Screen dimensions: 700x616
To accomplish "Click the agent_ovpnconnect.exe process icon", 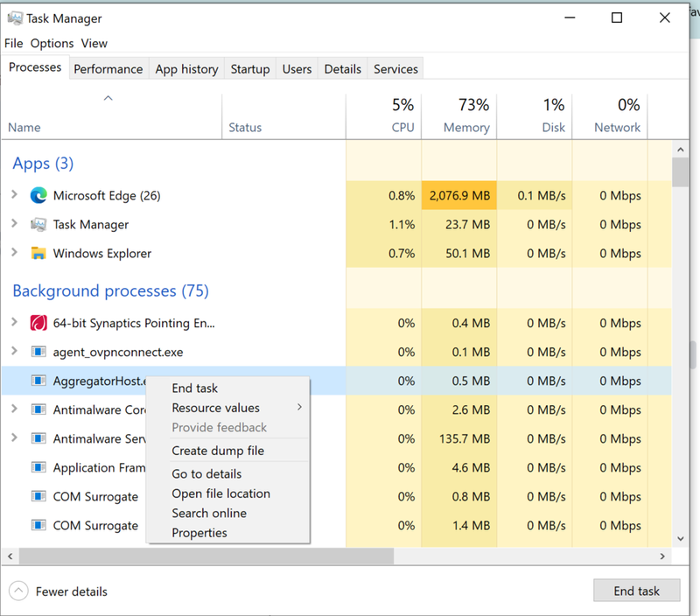I will pos(38,352).
